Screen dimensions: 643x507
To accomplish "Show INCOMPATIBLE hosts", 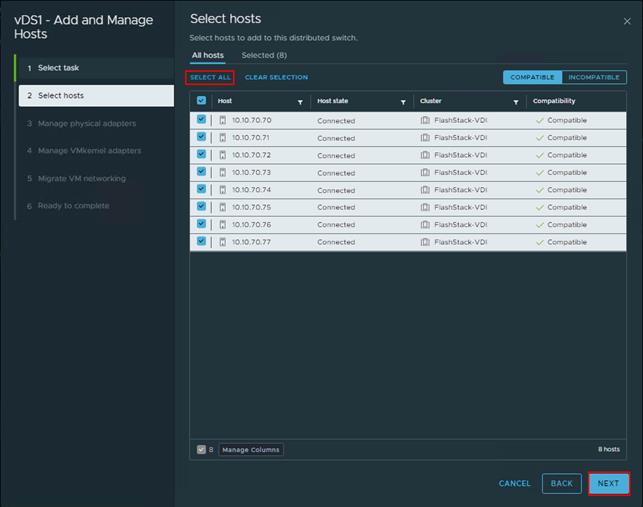I will [x=594, y=77].
